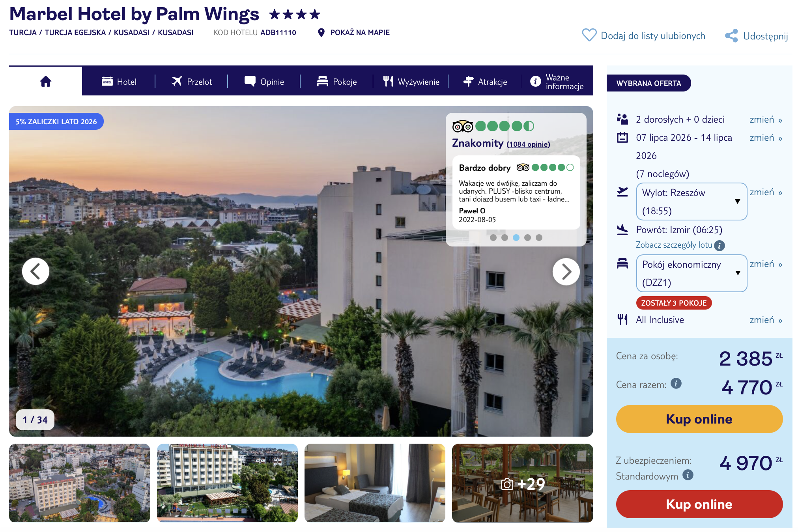The height and width of the screenshot is (532, 798).
Task: Open the +29 photos thumbnail
Action: 522,483
